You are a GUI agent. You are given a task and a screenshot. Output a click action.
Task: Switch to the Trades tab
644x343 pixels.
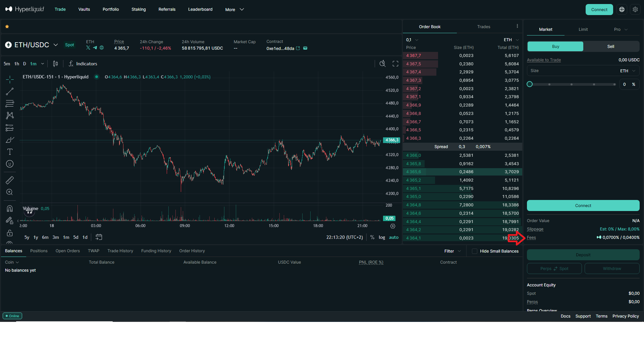(484, 27)
